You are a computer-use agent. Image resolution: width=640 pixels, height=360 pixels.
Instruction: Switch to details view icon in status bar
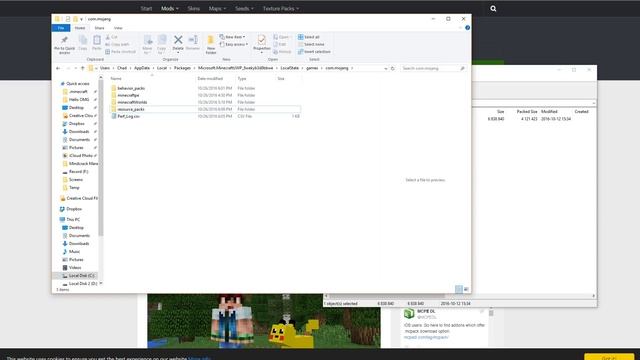point(459,289)
